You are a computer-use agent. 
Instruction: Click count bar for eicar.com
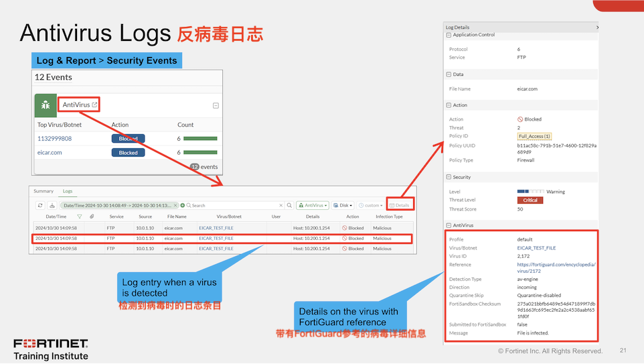pos(200,153)
